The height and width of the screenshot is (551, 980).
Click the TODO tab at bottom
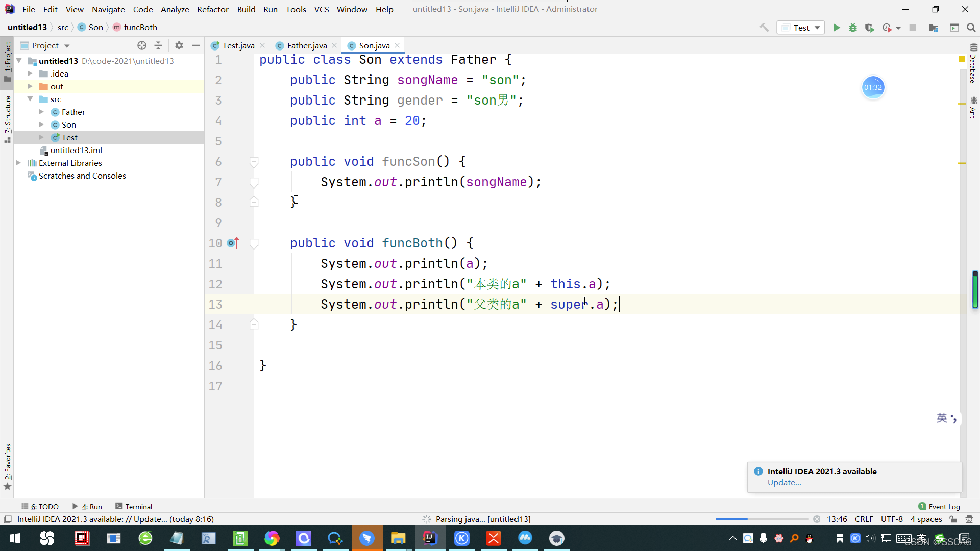click(42, 506)
